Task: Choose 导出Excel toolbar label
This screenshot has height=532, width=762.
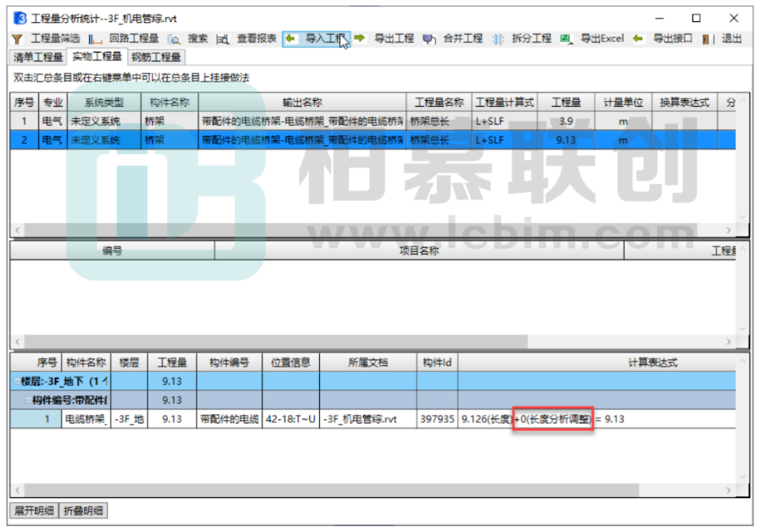Action: (602, 38)
